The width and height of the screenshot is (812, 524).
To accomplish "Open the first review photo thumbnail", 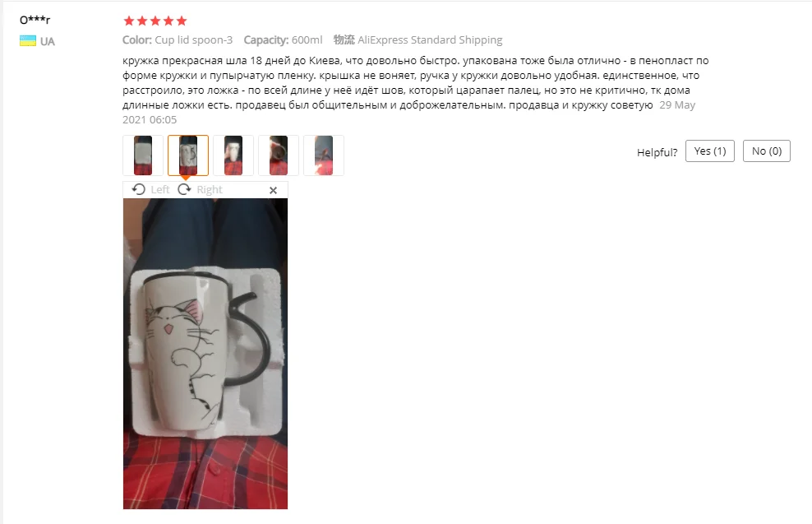I will [x=143, y=155].
